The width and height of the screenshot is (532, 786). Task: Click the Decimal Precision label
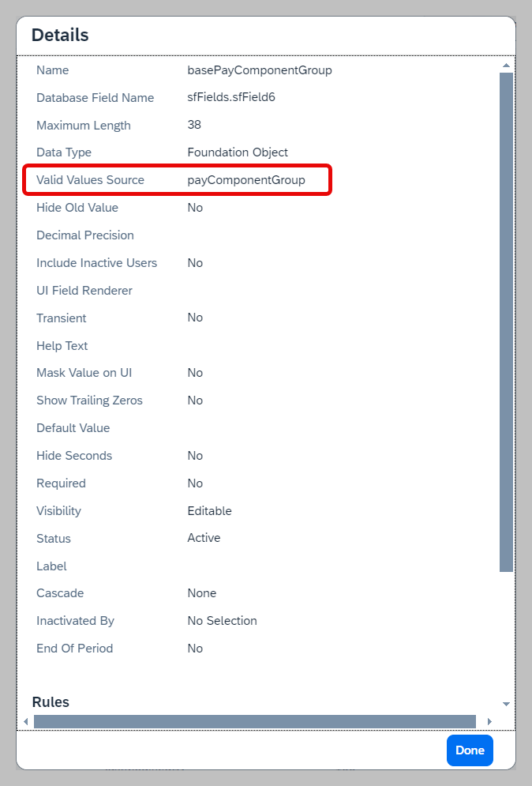coord(85,235)
